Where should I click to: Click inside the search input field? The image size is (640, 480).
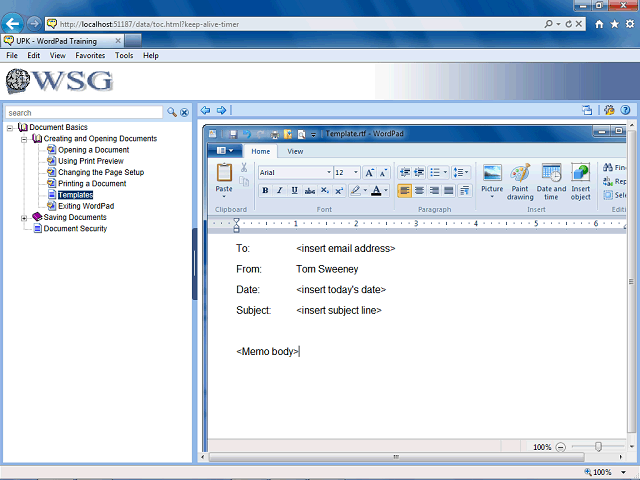[x=84, y=113]
